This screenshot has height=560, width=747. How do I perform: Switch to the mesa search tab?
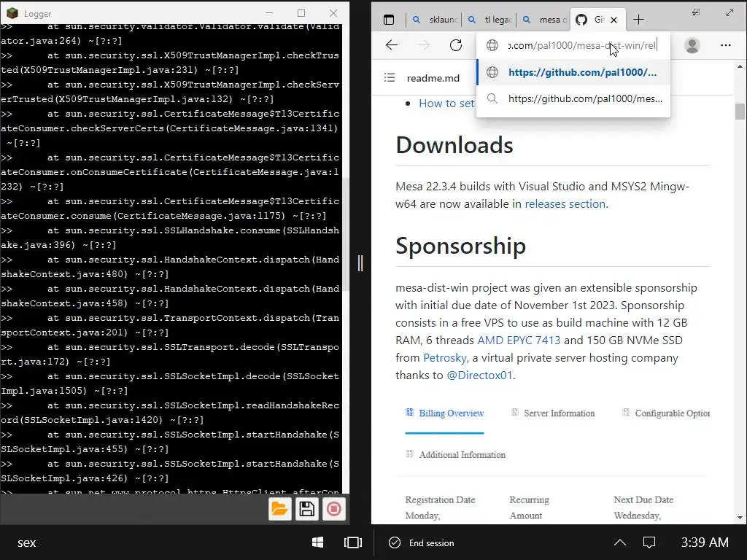coord(546,20)
